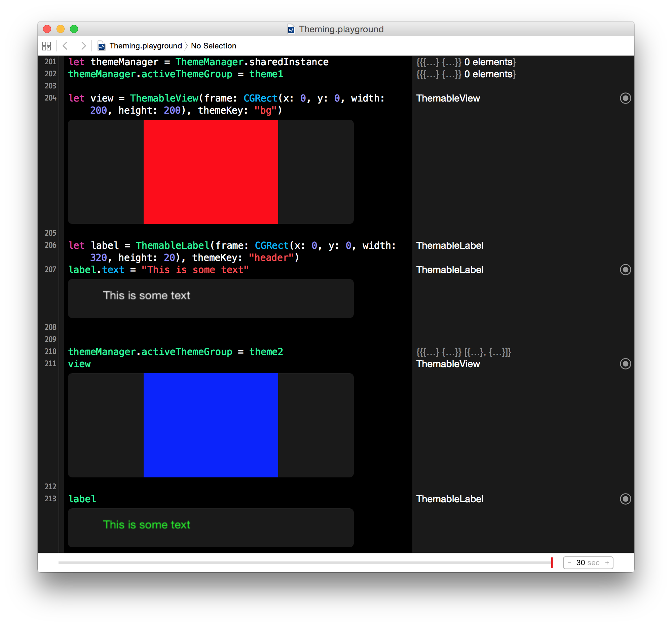Close the playground window
The width and height of the screenshot is (672, 626).
pos(47,29)
